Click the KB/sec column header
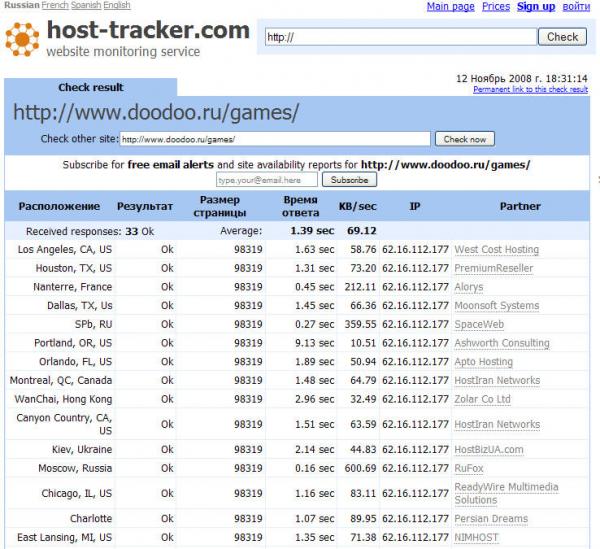Screen dimensions: 600x549 point(357,206)
